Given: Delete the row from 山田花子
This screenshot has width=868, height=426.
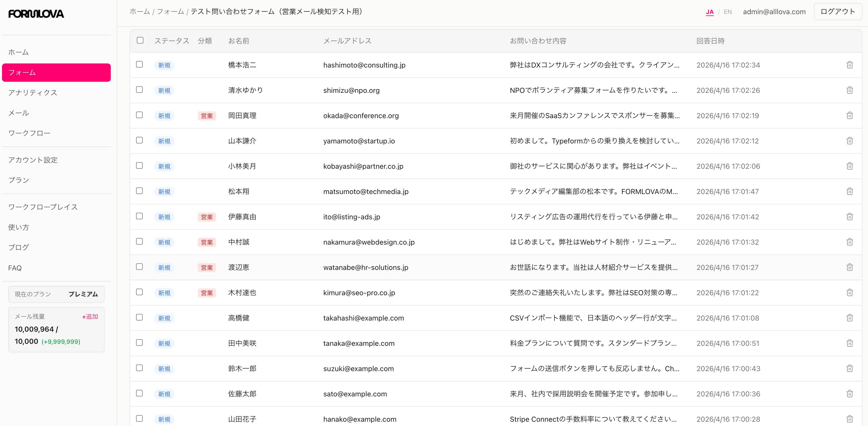Looking at the screenshot, I should 850,419.
